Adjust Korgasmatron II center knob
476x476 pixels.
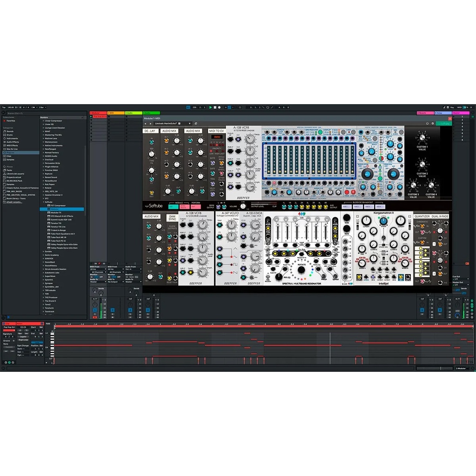383,221
